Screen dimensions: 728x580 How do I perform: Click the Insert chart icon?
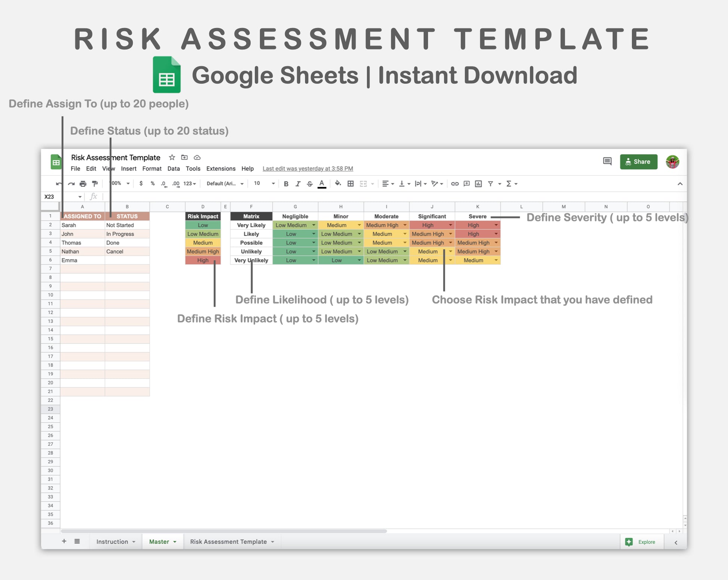[478, 184]
